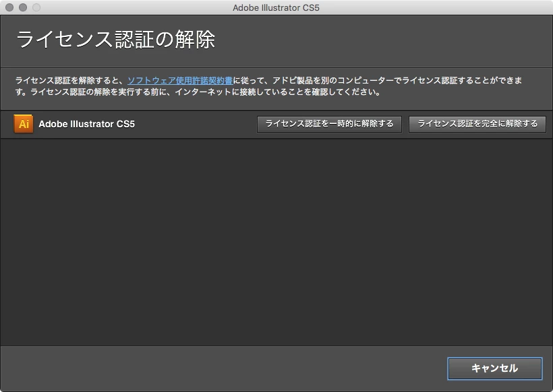Close the window with the red button
553x392 pixels.
click(9, 7)
